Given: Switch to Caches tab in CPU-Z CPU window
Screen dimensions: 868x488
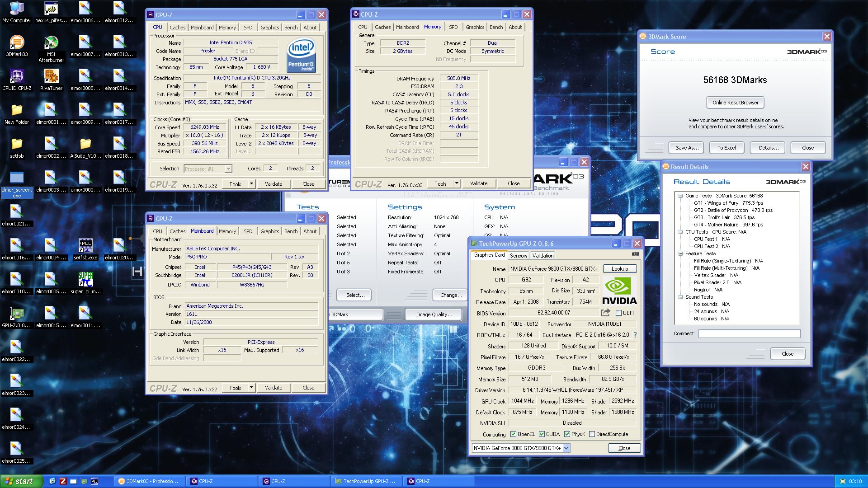Looking at the screenshot, I should 177,28.
